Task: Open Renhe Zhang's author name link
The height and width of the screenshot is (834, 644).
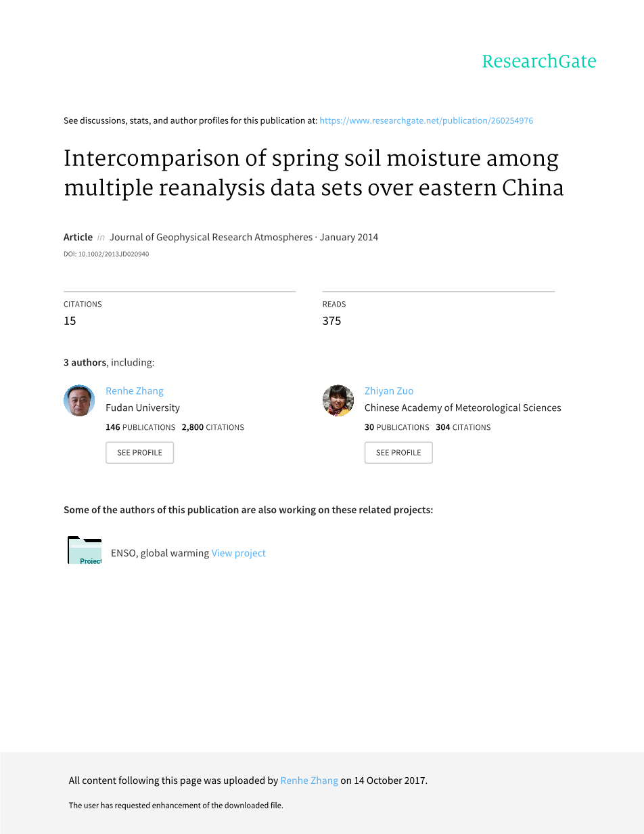Action: (135, 391)
